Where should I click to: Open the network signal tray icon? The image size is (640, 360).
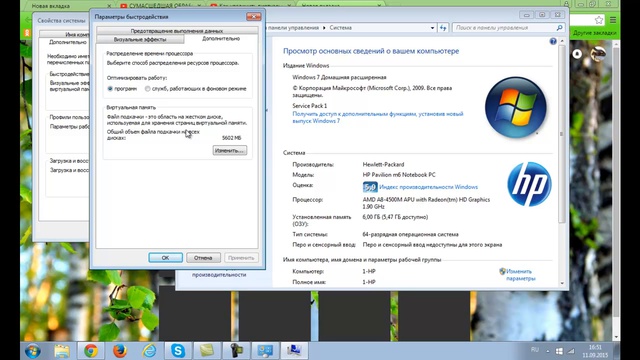(571, 351)
